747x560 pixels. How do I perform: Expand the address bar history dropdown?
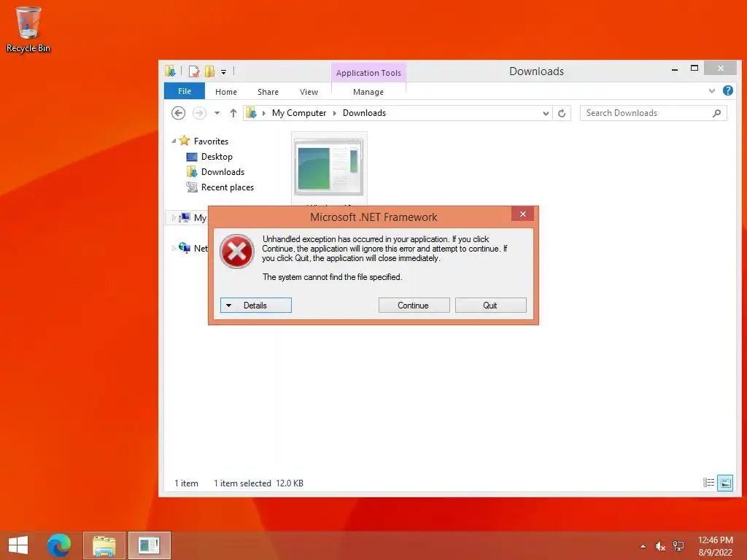(546, 113)
